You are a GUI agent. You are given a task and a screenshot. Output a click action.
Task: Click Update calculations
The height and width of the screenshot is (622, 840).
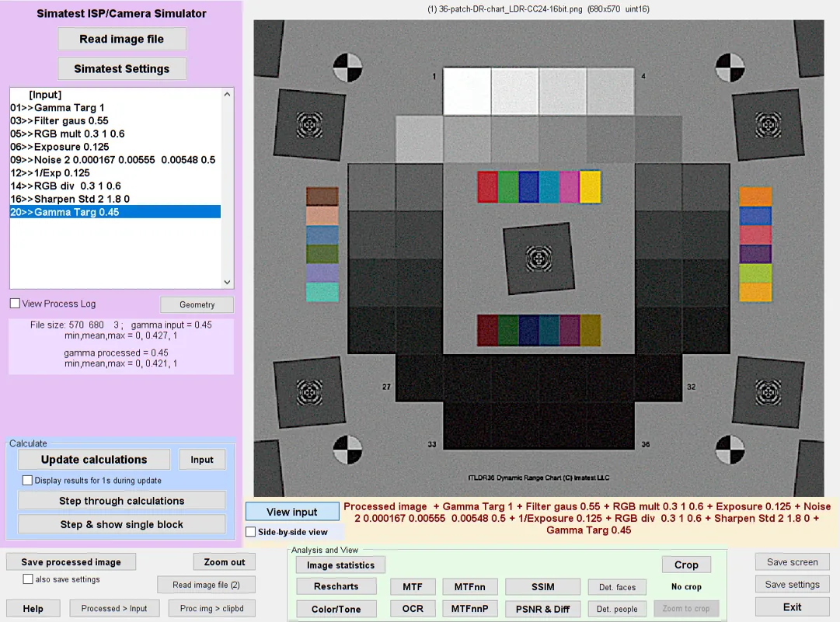point(94,460)
